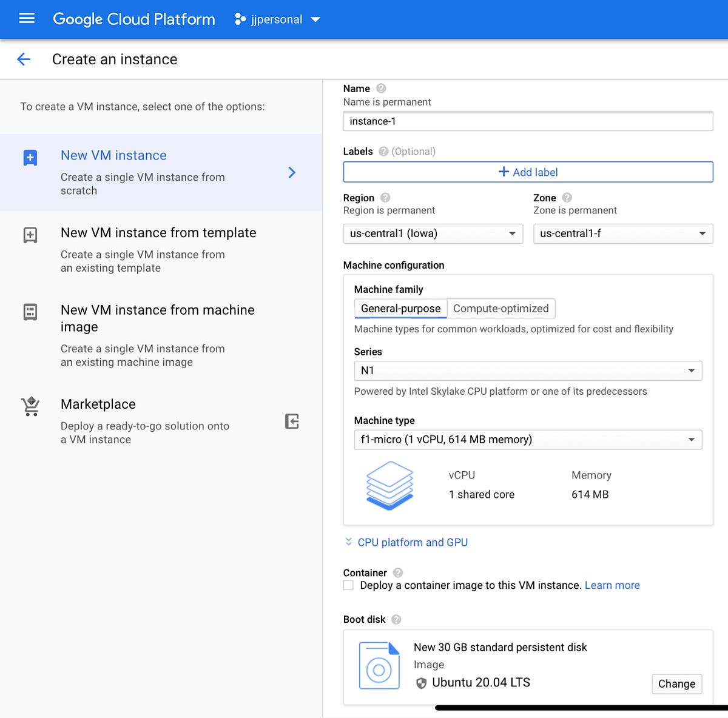Show help for the Zone field
This screenshot has width=728, height=718.
567,198
